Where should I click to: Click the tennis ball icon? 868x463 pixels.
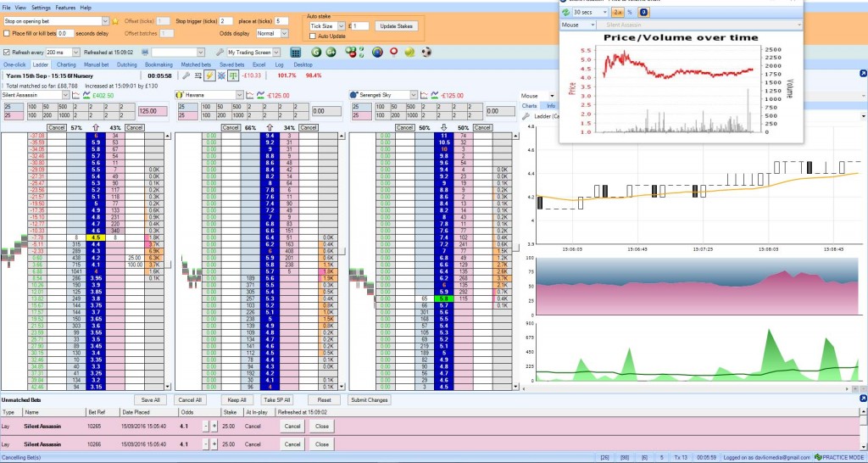pos(409,52)
